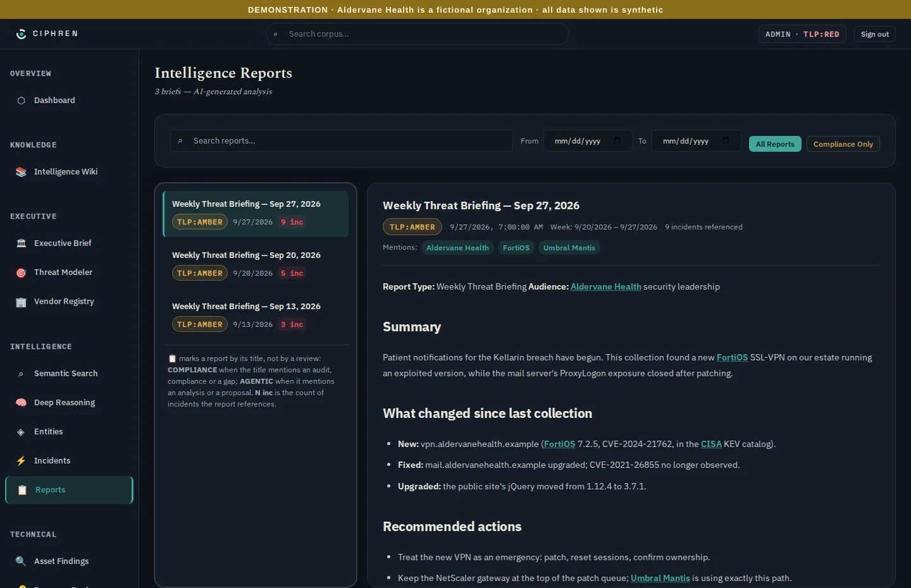Image resolution: width=911 pixels, height=588 pixels.
Task: Click the To date field
Action: (697, 141)
